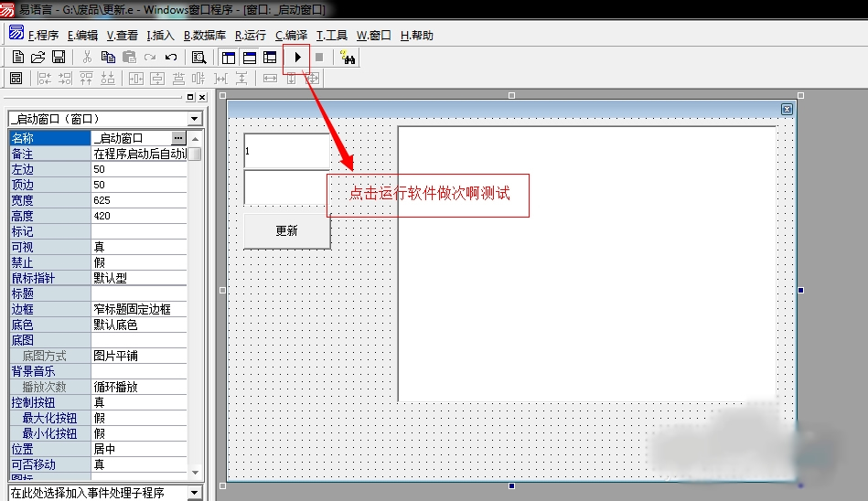Click the undo arrow icon

(x=171, y=57)
